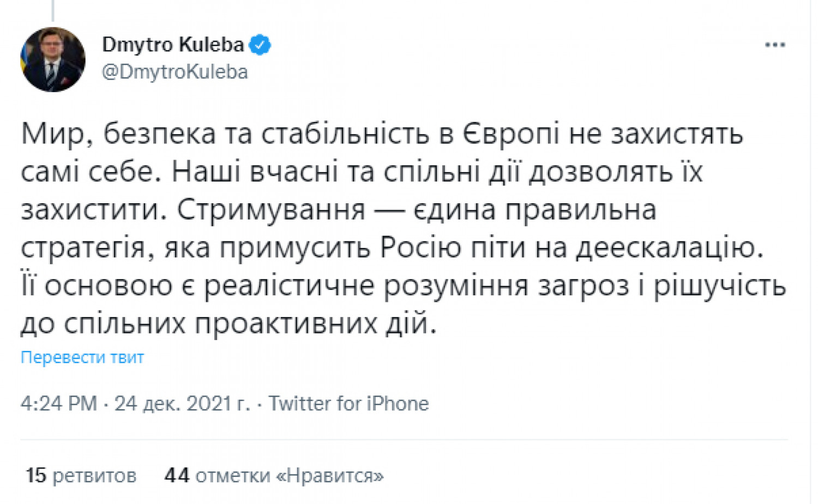Click the "Перевести твит" translate link
This screenshot has width=818, height=504.
82,357
